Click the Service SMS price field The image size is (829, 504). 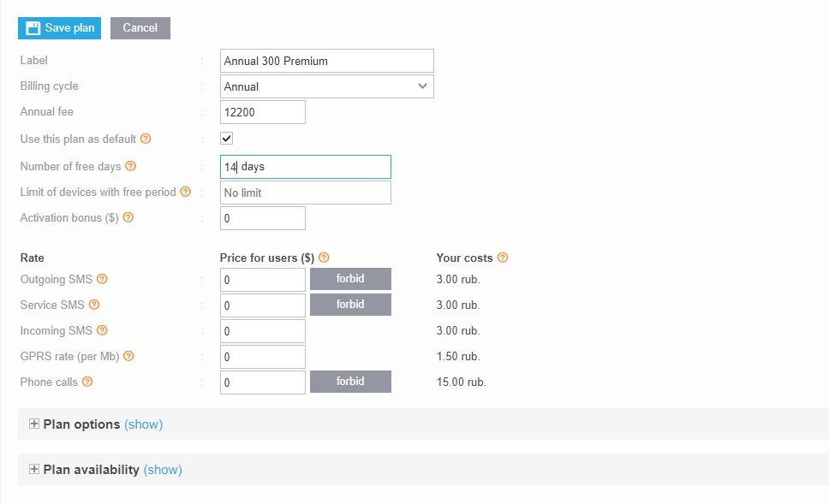(263, 305)
